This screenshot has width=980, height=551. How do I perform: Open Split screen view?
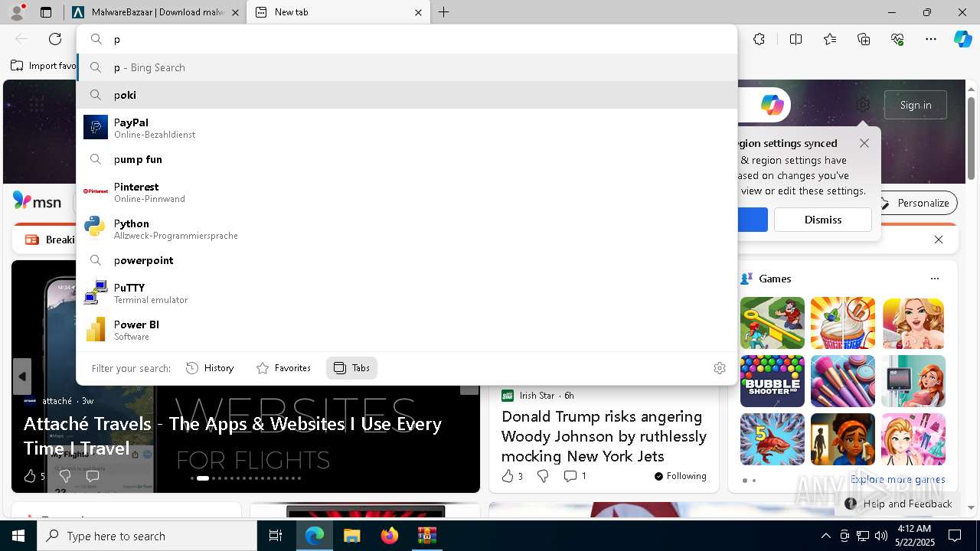click(795, 39)
